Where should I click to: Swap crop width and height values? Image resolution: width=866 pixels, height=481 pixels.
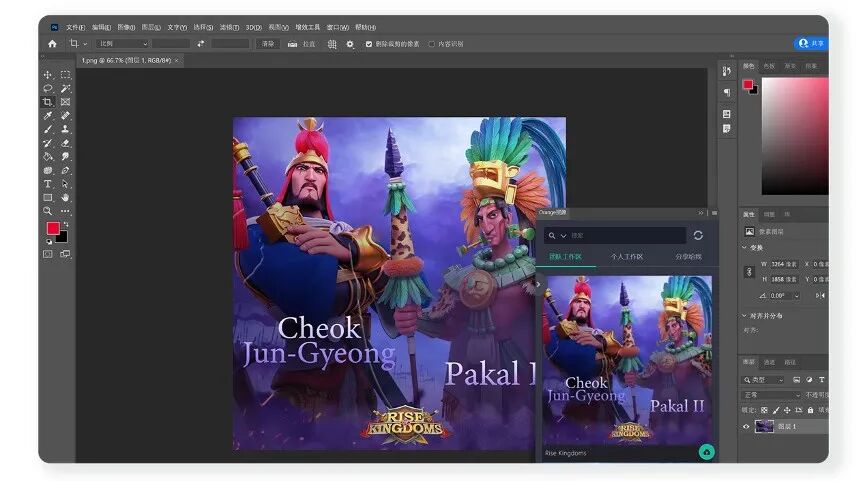pos(200,44)
